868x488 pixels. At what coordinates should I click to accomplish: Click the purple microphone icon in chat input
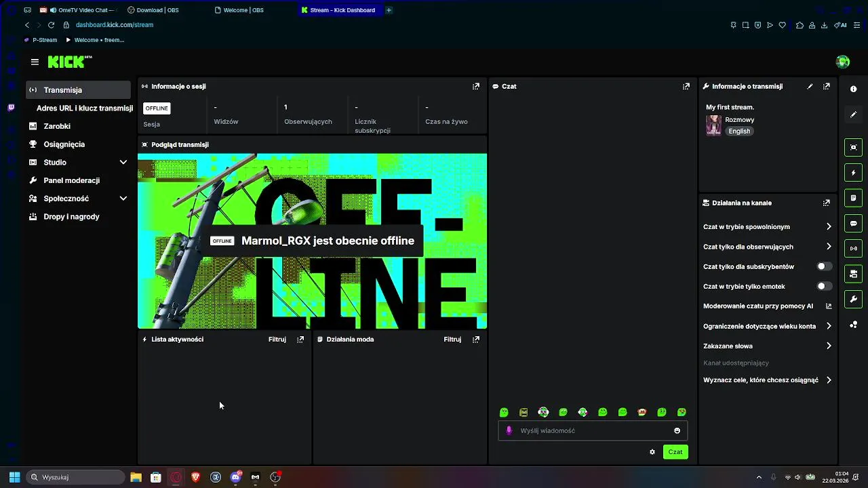click(509, 430)
